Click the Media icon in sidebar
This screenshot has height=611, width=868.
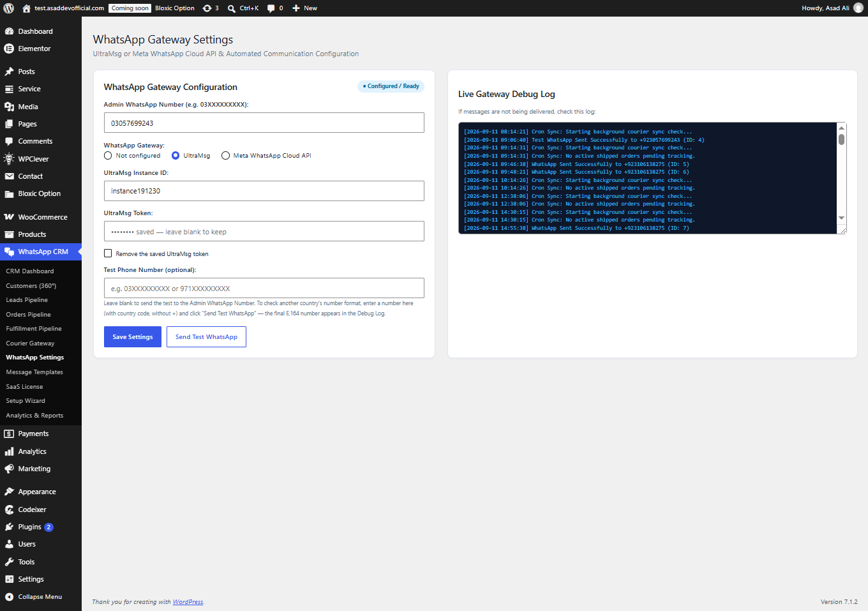9,107
